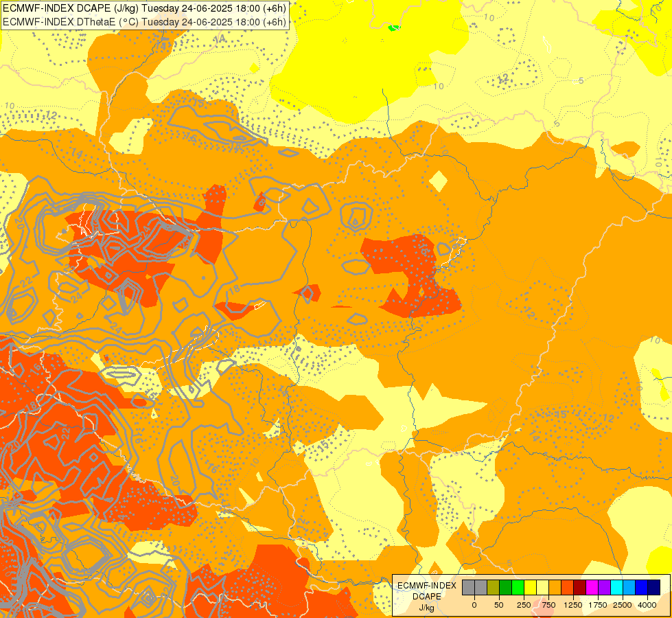
Task: Click the DThetaE header line at the top
Action: (144, 21)
